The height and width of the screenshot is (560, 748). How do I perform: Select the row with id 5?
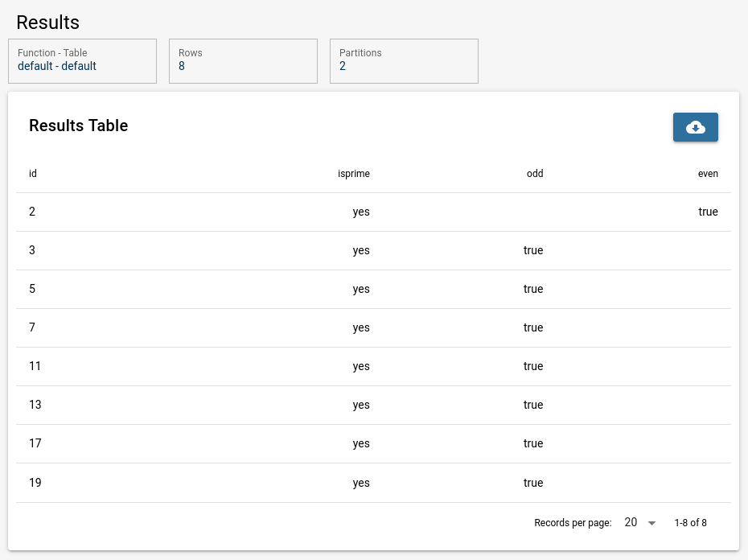[x=373, y=290]
